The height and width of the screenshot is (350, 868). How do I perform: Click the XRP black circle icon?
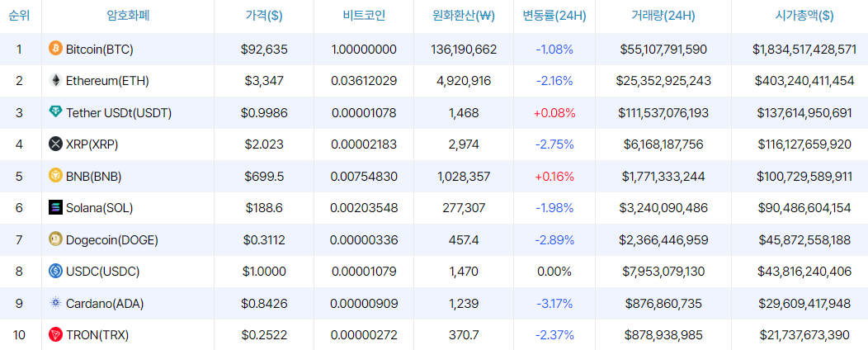click(x=55, y=144)
